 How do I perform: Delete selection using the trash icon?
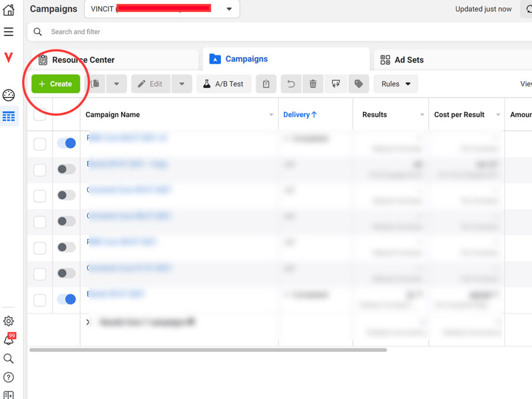[313, 83]
